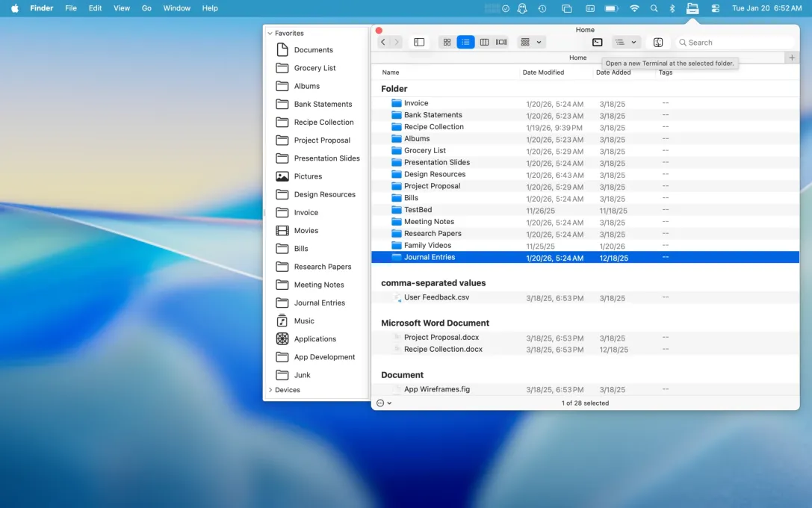Select App Wireframes.fig file

(585, 389)
